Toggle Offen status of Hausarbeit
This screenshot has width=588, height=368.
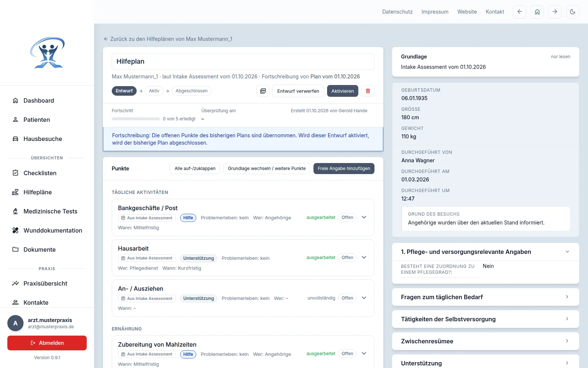click(x=347, y=258)
